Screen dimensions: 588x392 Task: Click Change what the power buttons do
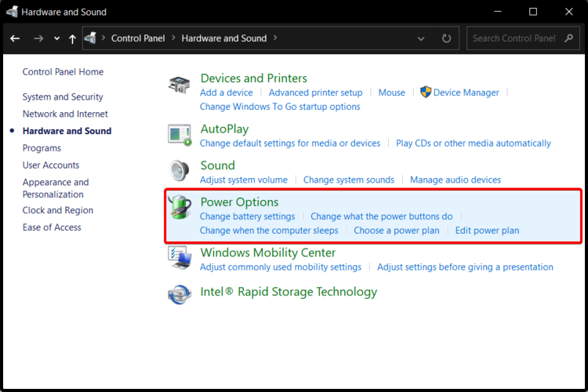[381, 216]
